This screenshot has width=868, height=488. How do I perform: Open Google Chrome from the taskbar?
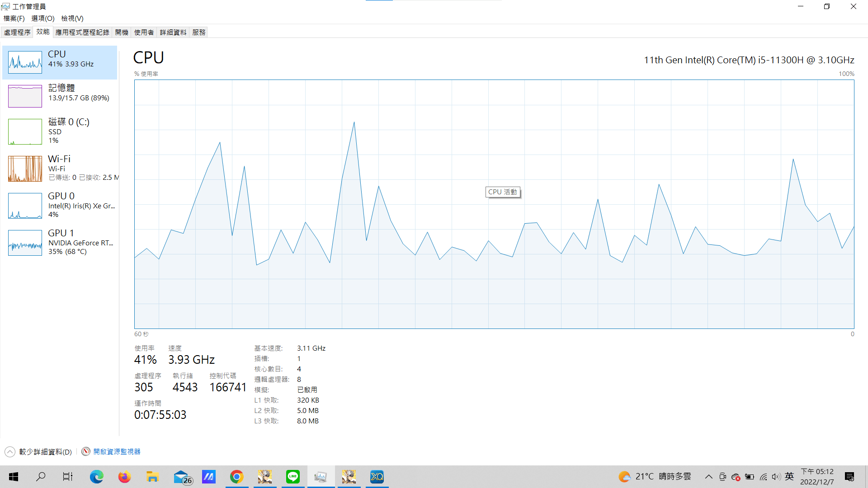click(236, 477)
